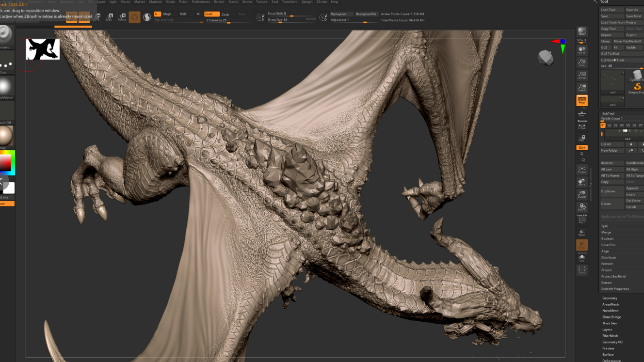Toggle the lock camera icon
Image resolution: width=644 pixels, height=362 pixels.
pos(582,138)
